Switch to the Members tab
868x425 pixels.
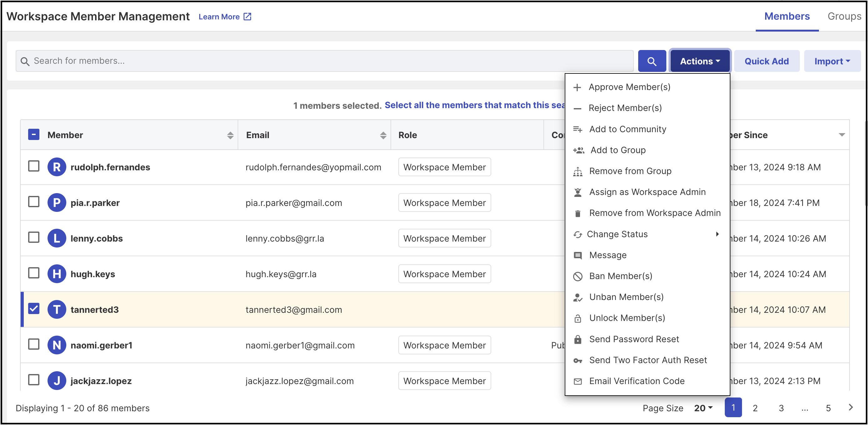[x=787, y=16]
